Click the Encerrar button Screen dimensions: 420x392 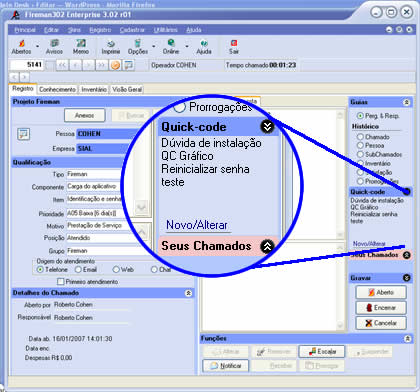[x=381, y=307]
